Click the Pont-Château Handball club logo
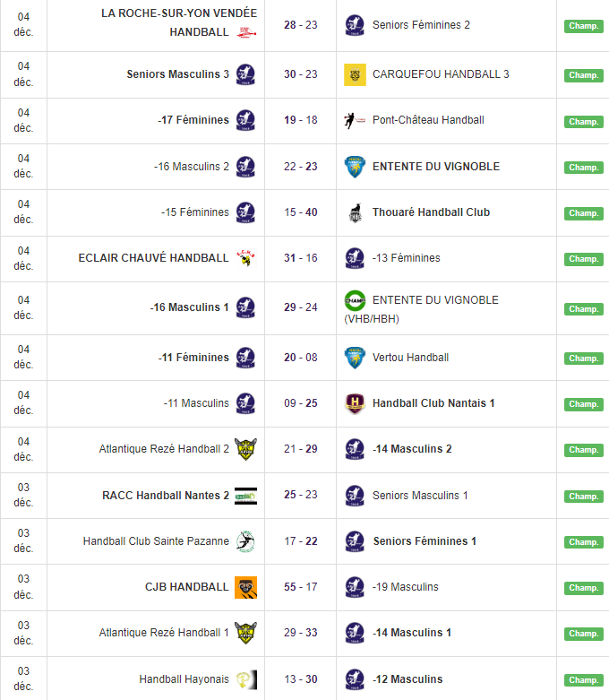Image resolution: width=609 pixels, height=700 pixels. (355, 120)
